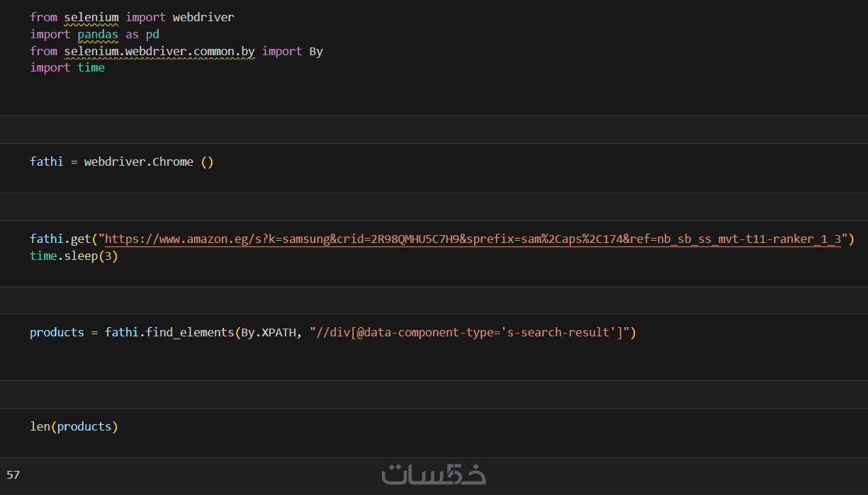Click the "import time" line
868x495 pixels.
coord(67,67)
